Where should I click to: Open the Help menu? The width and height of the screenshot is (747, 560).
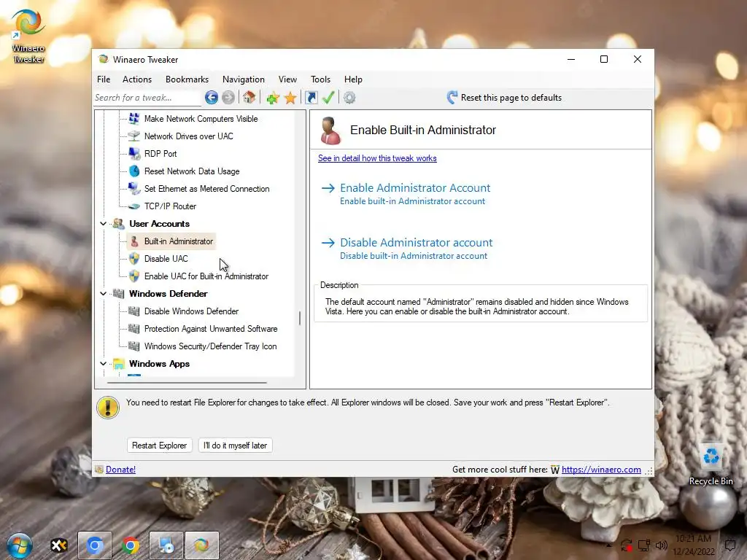click(x=353, y=79)
